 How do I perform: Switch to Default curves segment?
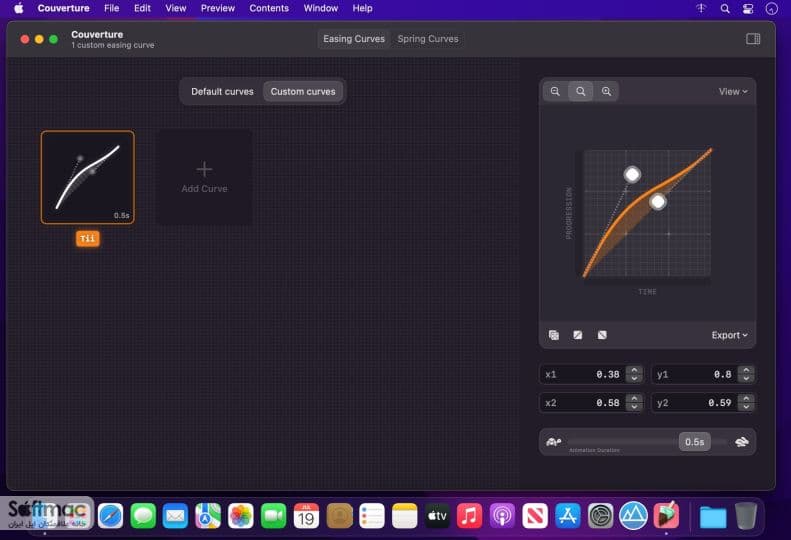click(222, 91)
